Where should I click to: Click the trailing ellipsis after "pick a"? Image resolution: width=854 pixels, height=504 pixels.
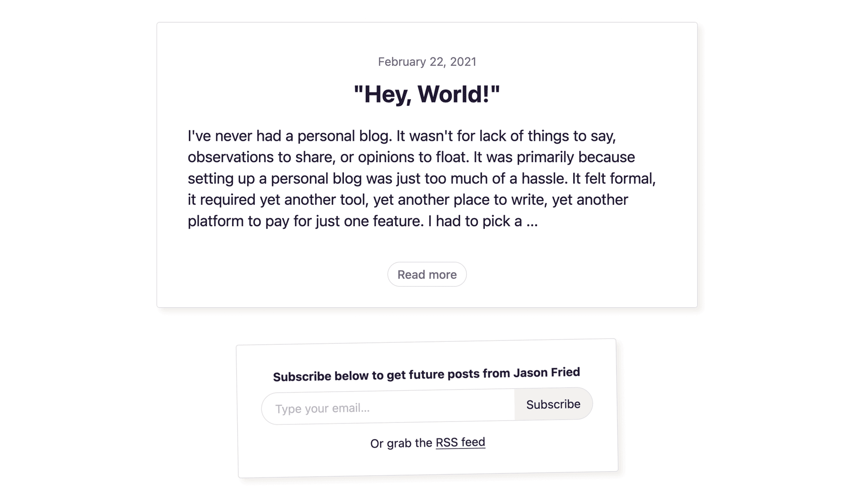point(532,221)
